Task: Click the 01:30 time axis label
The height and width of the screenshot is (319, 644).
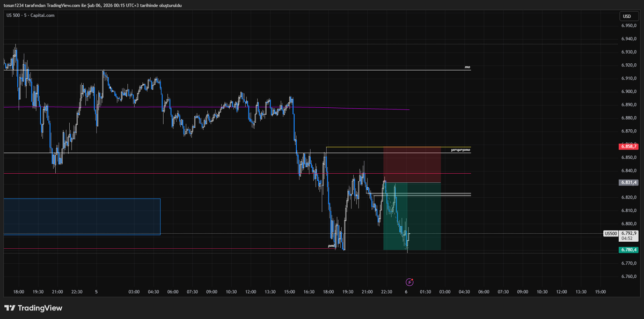Action: (426, 292)
